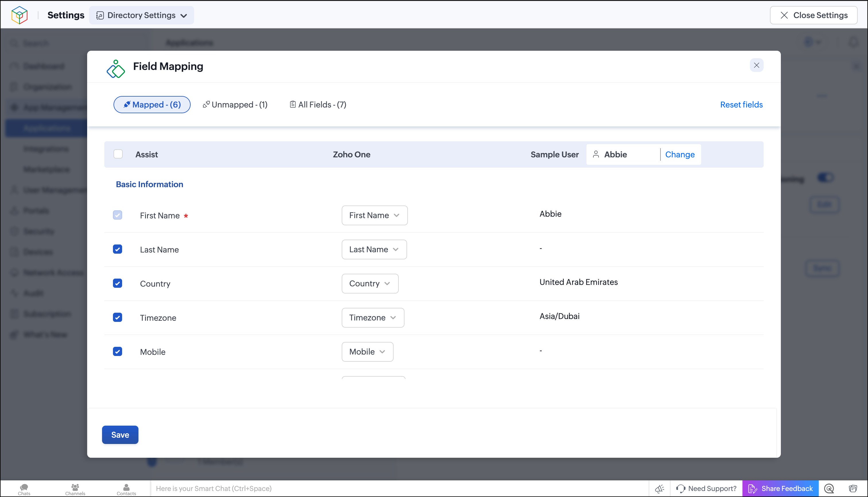Viewport: 868px width, 497px height.
Task: Open the Country mapping dropdown
Action: click(x=370, y=283)
